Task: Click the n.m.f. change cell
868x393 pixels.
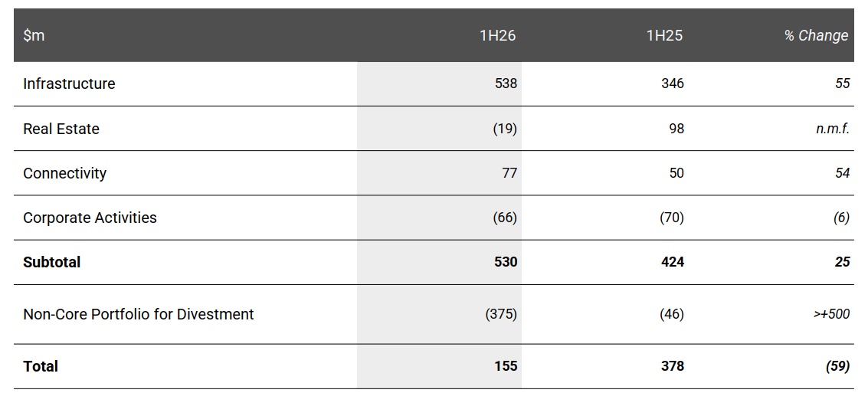Action: click(833, 129)
